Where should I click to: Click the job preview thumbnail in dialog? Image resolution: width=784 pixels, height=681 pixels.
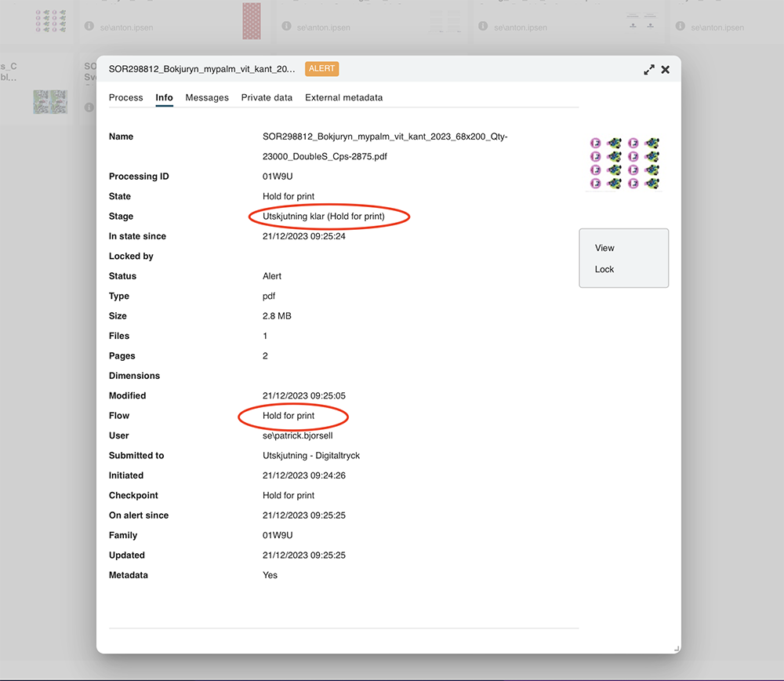click(x=624, y=163)
